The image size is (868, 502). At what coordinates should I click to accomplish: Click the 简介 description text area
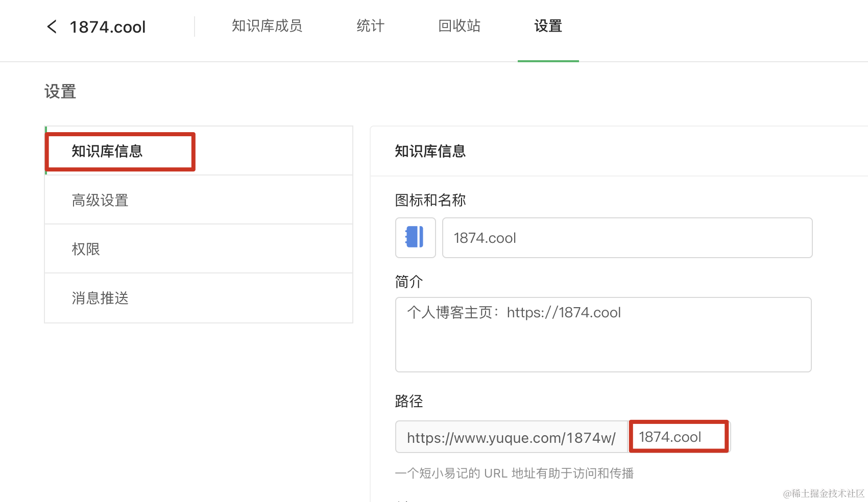(603, 335)
